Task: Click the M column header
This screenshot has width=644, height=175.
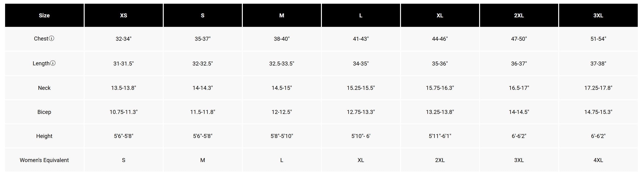Action: [x=282, y=15]
